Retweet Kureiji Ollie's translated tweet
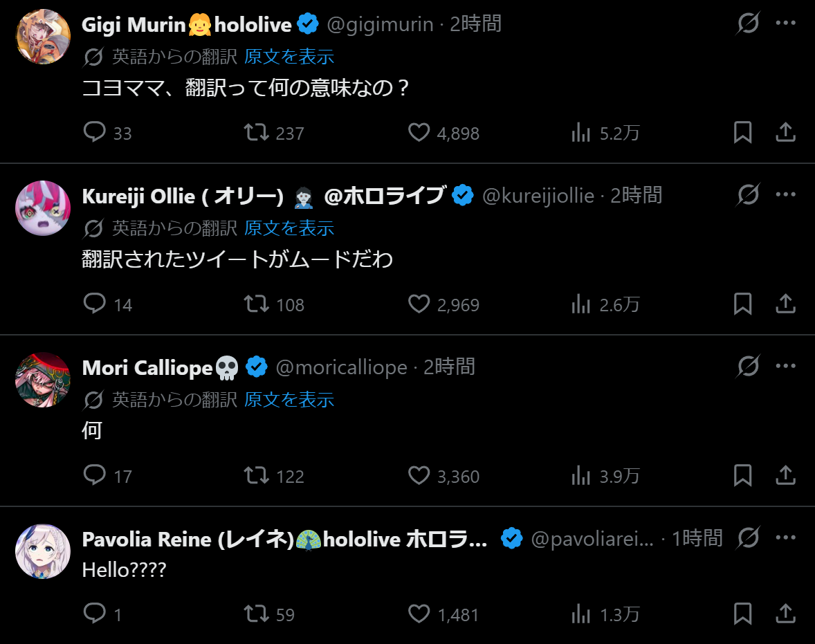815x644 pixels. click(x=257, y=304)
